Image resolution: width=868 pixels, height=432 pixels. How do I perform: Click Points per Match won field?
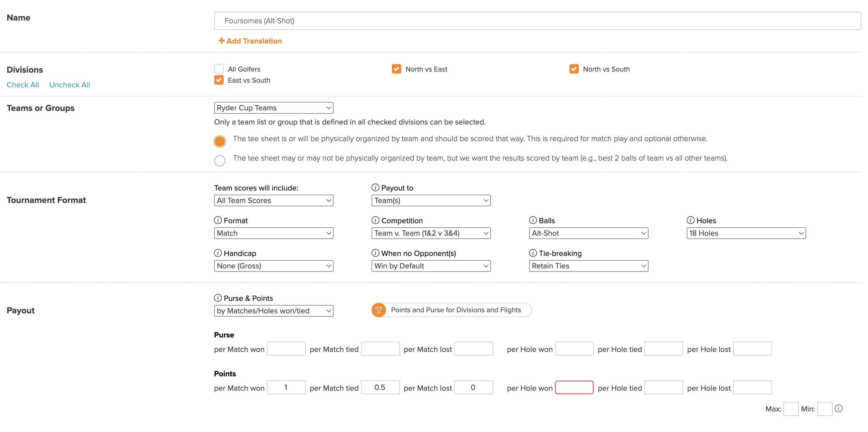point(286,387)
